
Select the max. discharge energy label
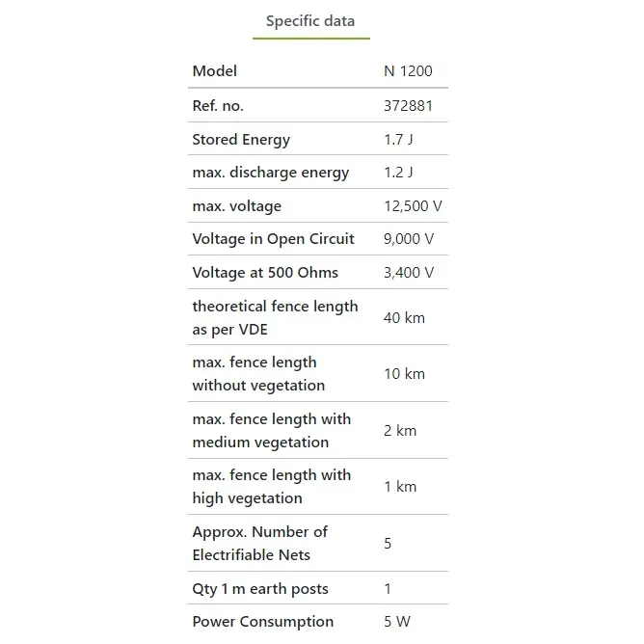271,173
